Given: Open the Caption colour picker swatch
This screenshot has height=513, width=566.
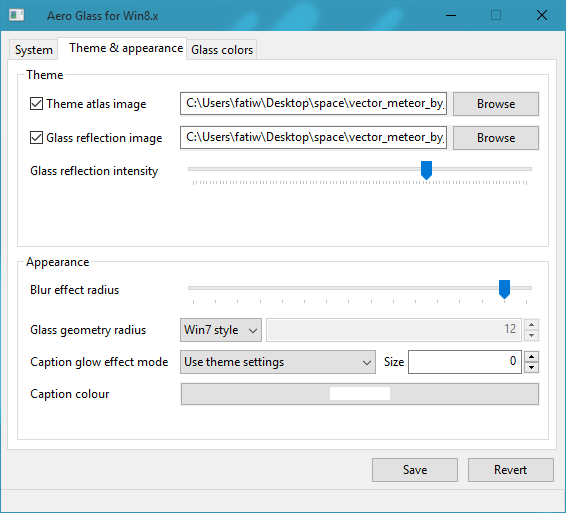Looking at the screenshot, I should (360, 394).
